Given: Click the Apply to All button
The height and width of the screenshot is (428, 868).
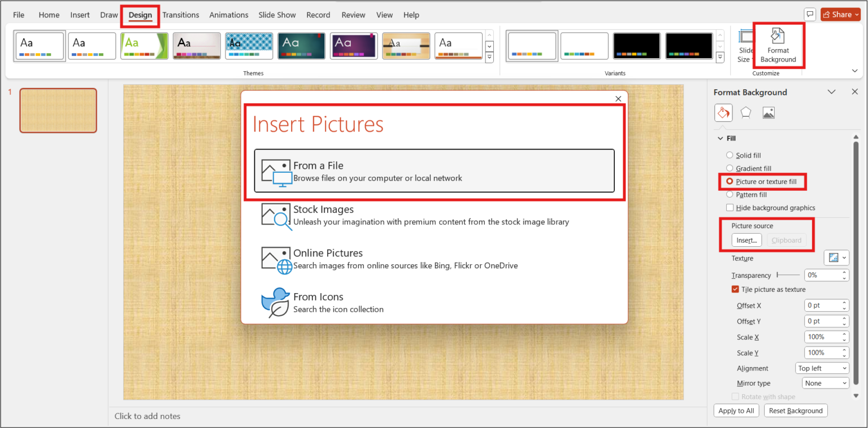Looking at the screenshot, I should [736, 410].
